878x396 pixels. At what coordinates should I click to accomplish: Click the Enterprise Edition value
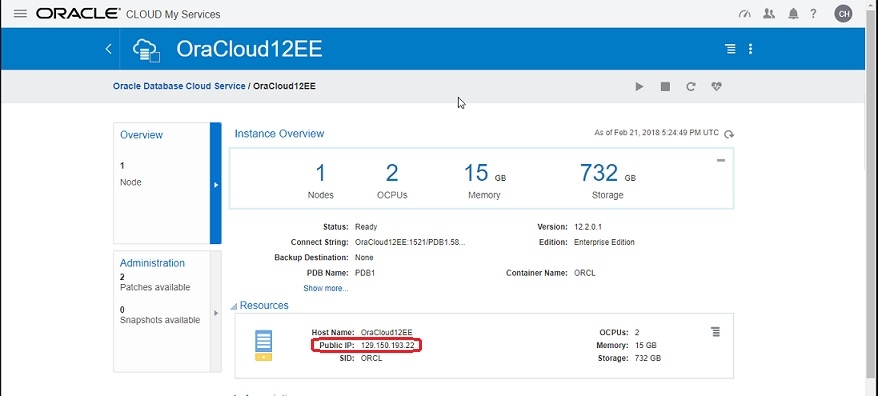604,243
